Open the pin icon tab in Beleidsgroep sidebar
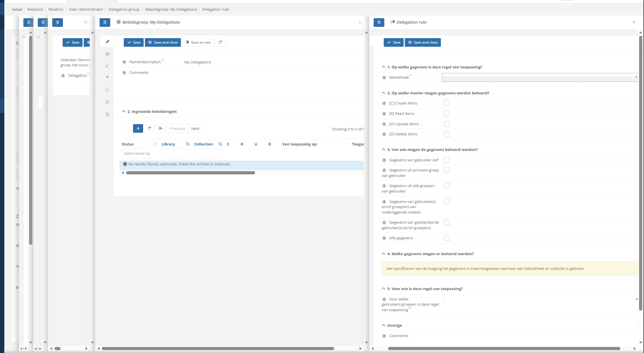644x353 pixels. [x=107, y=78]
